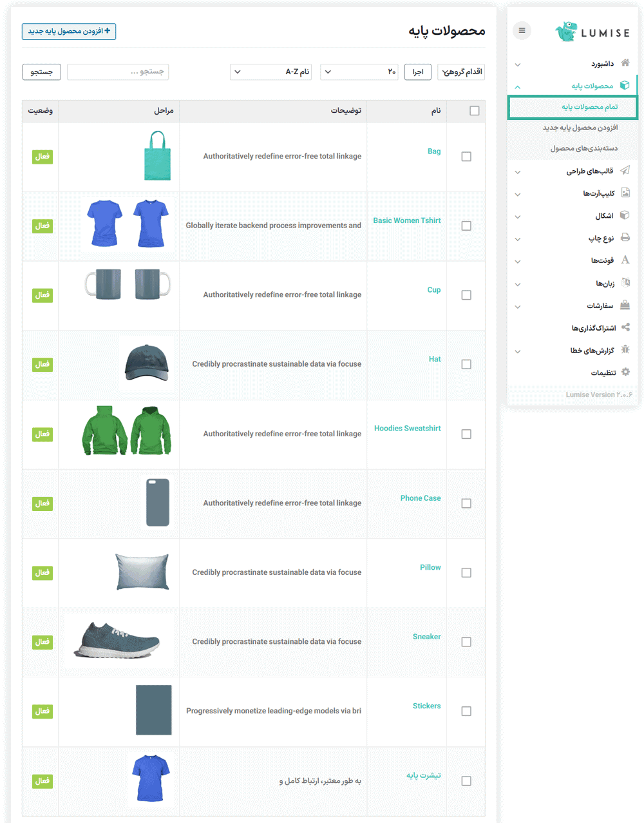Click the hamburger menu icon in sidebar
Viewport: 644px width, 823px height.
click(522, 30)
